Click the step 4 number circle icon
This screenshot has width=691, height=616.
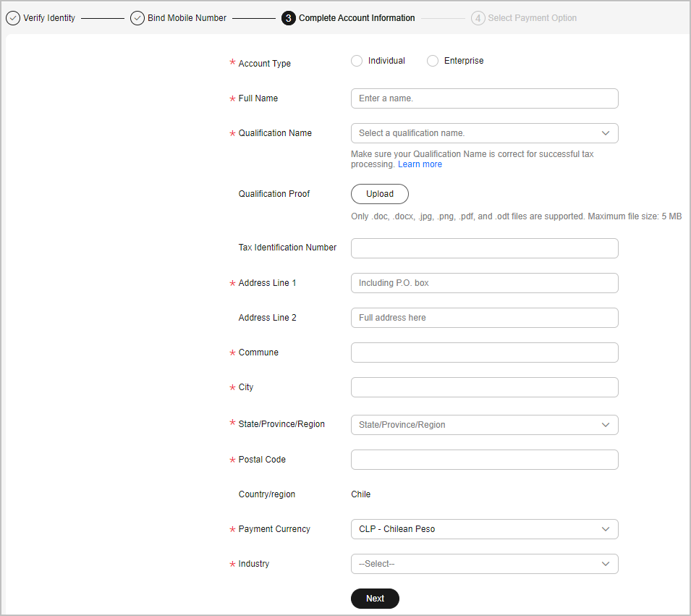point(478,18)
